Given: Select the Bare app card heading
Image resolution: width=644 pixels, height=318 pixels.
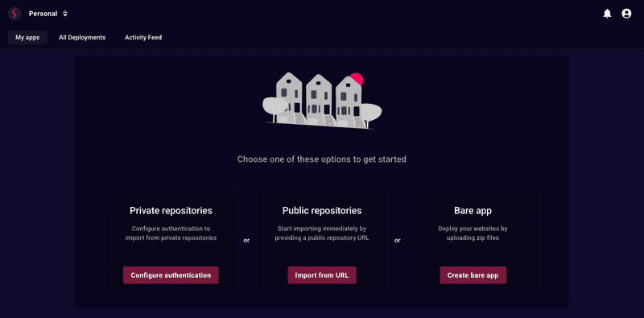Looking at the screenshot, I should [x=473, y=211].
